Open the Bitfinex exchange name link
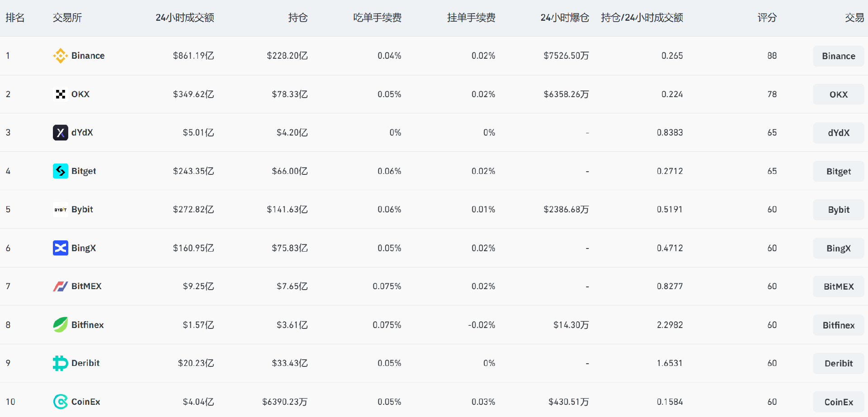The image size is (868, 417). click(x=87, y=325)
